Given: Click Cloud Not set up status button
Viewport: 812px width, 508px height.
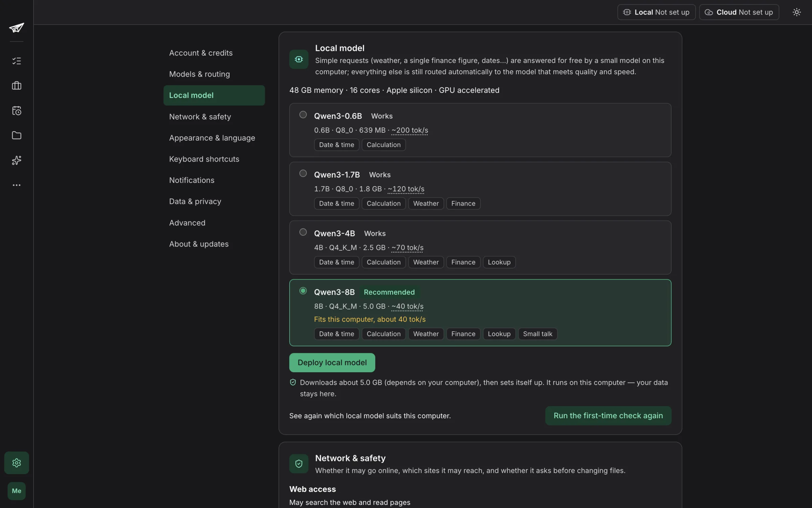Looking at the screenshot, I should coord(739,12).
